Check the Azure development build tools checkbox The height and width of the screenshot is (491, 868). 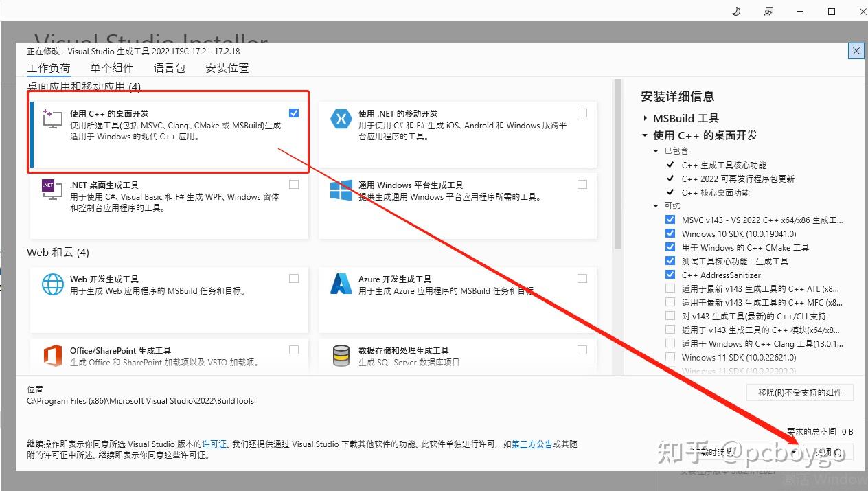[x=582, y=279]
